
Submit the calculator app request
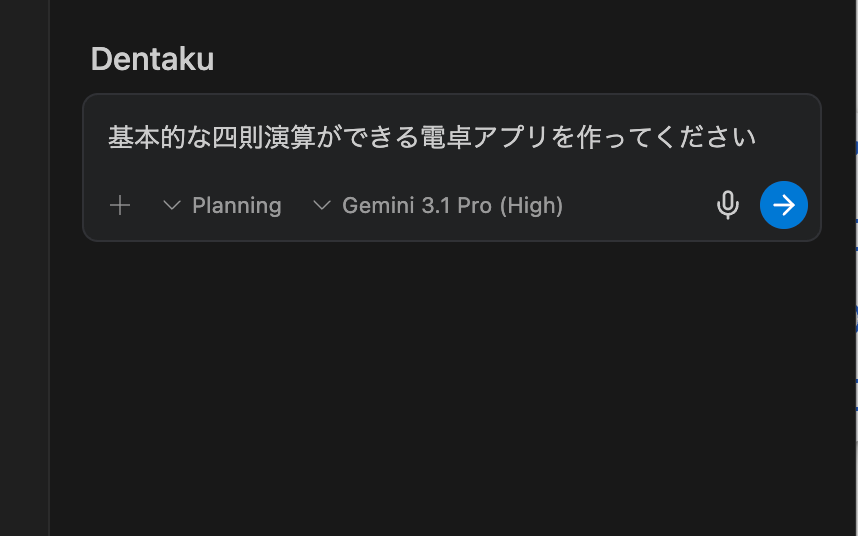pos(784,205)
